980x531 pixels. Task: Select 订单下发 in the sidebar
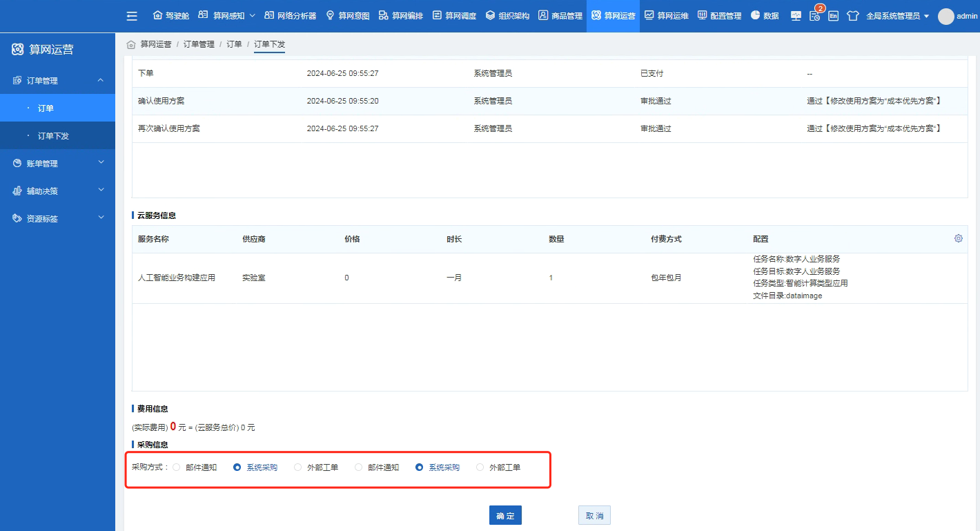point(57,136)
